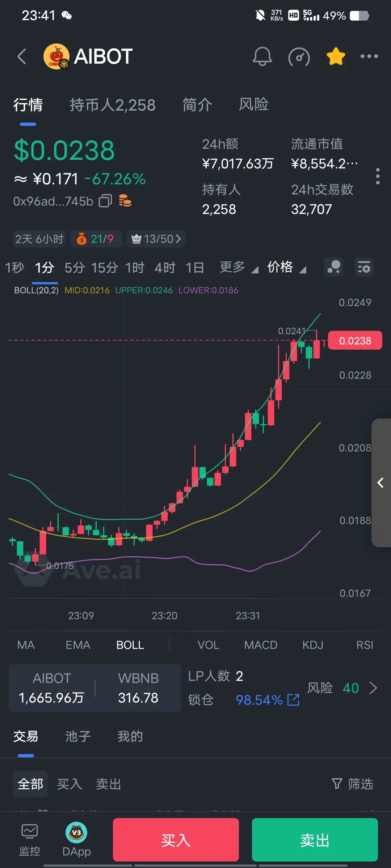Tap the 2天 6小时 age badge

39,239
